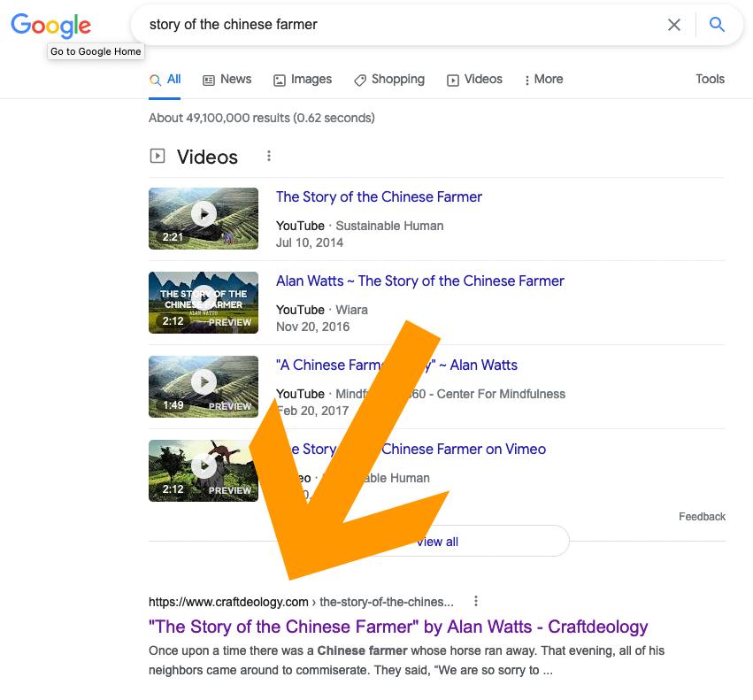This screenshot has height=700, width=753.
Task: Switch to the Images tab
Action: tap(303, 79)
